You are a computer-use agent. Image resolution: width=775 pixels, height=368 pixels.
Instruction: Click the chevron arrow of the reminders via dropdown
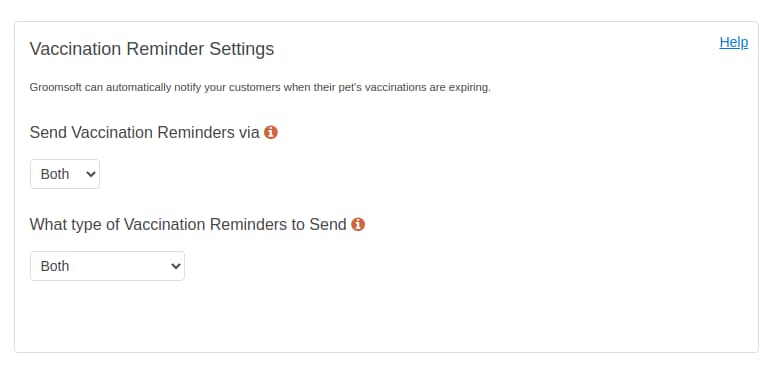click(90, 174)
